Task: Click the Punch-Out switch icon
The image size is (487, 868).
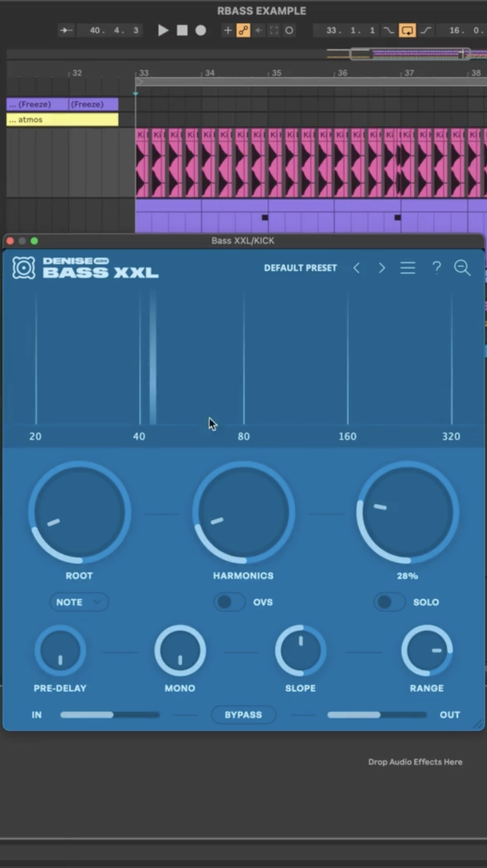Action: [x=426, y=31]
